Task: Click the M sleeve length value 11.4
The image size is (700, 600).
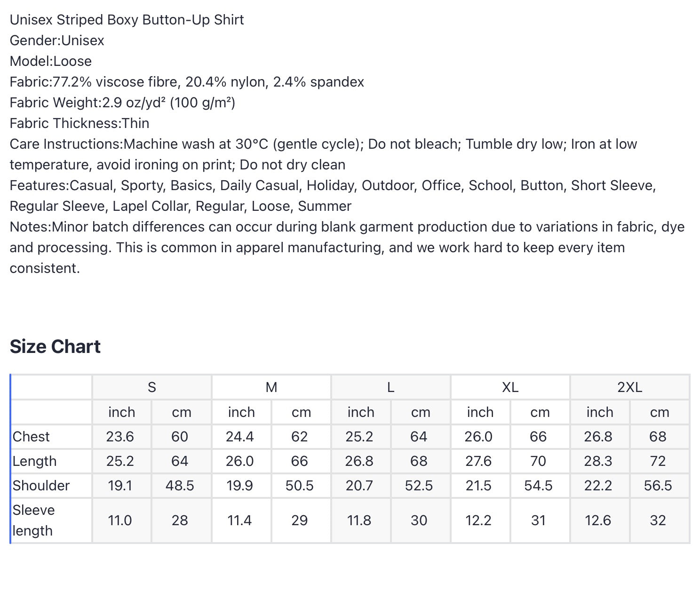Action: click(x=239, y=520)
